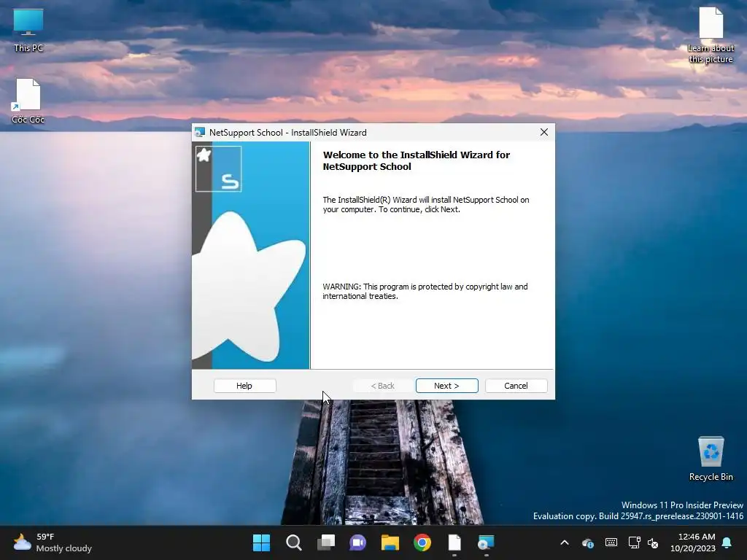The height and width of the screenshot is (560, 747).
Task: Open installer Help
Action: click(244, 386)
